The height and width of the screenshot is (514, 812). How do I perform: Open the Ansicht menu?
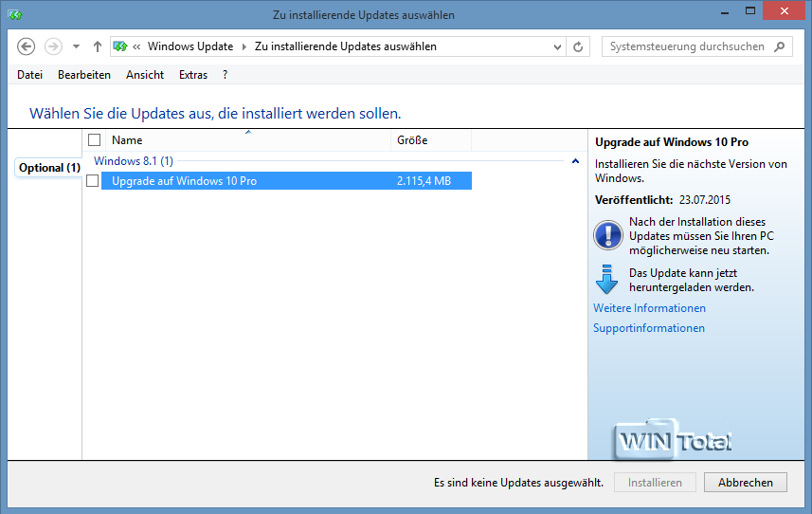145,75
